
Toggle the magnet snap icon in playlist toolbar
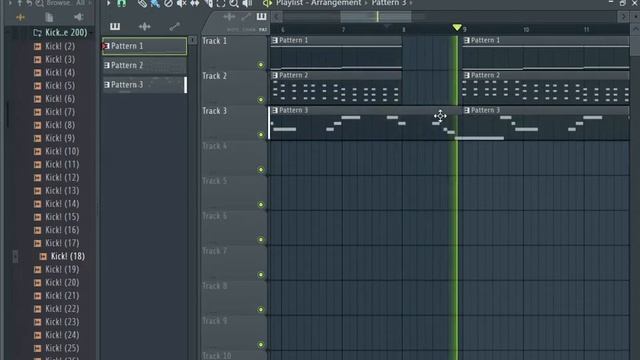[x=122, y=3]
